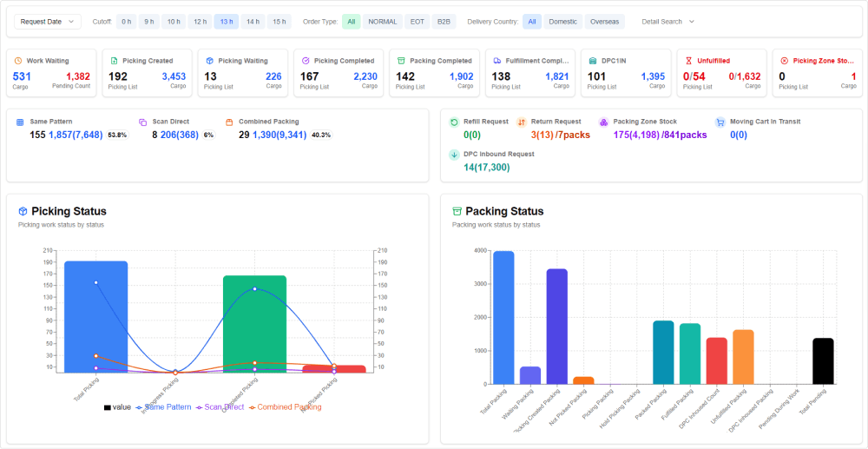Expand the Detail Search panel

click(667, 22)
